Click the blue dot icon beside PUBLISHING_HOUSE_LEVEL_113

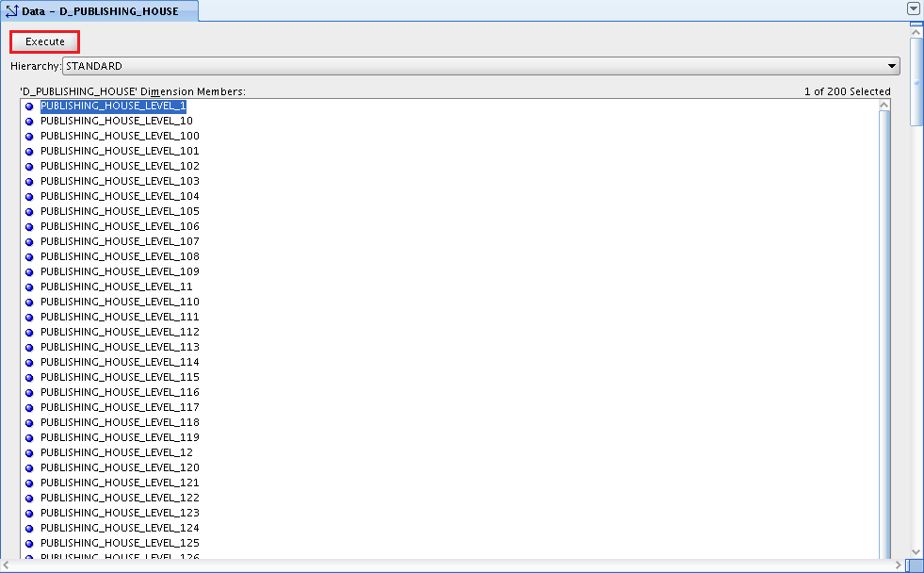coord(29,347)
